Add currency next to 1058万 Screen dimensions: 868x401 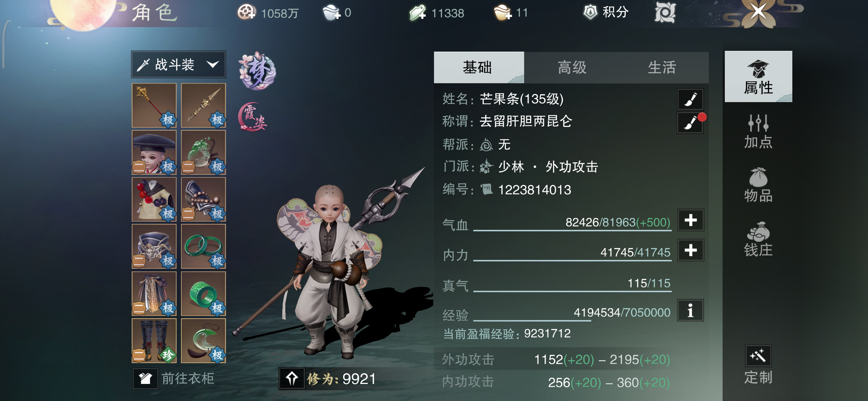click(x=247, y=12)
